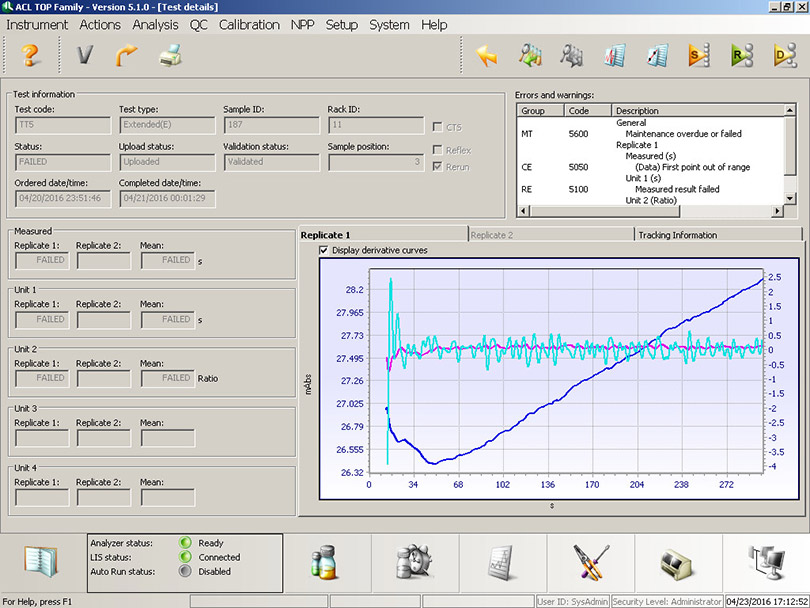Click the LIS status green indicator
The height and width of the screenshot is (608, 810).
point(185,557)
